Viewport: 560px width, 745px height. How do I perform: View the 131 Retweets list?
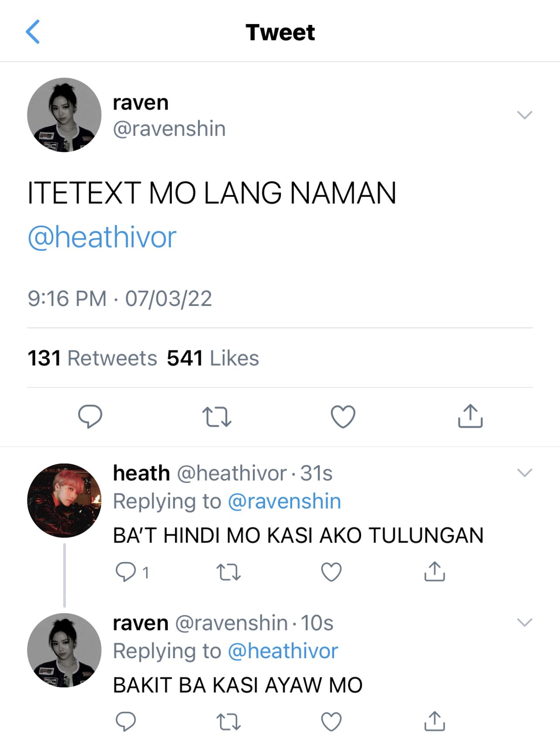pos(92,358)
